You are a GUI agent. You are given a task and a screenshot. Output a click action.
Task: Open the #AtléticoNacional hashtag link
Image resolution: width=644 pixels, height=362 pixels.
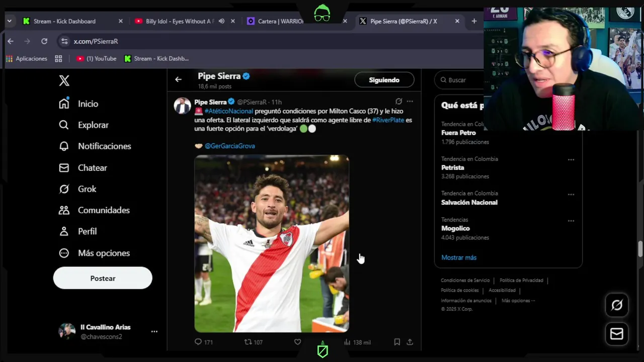[228, 111]
